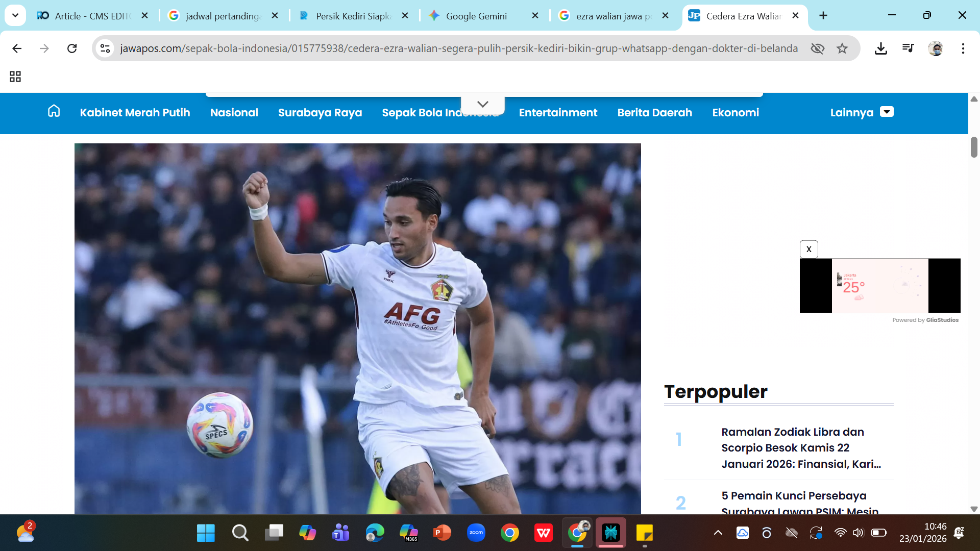Open Surabaya Raya section
The height and width of the screenshot is (551, 980).
320,113
